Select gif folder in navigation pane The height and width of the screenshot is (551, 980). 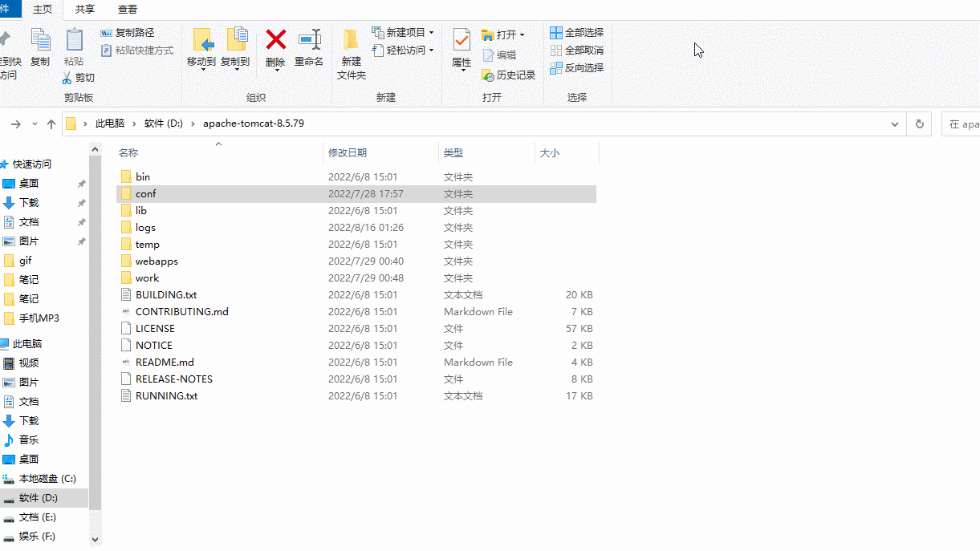point(26,260)
